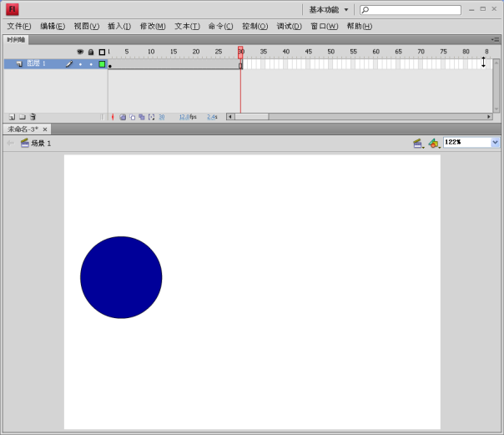Toggle outline green square of 图层 1

[102, 63]
